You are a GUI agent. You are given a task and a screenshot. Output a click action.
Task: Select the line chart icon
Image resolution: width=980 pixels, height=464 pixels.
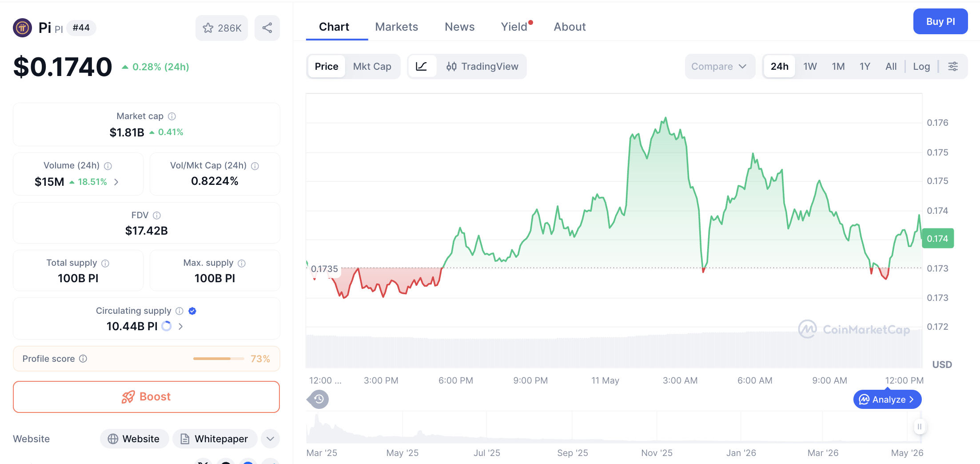(x=421, y=67)
